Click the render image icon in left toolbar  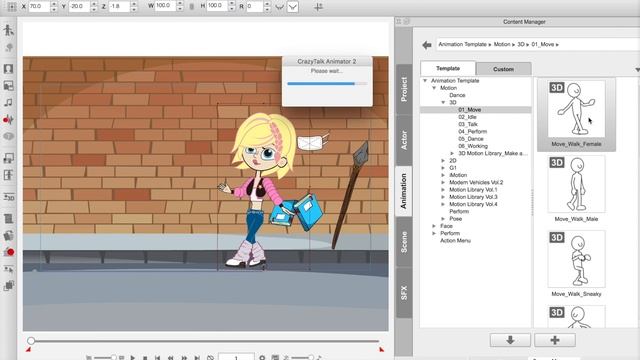click(8, 235)
